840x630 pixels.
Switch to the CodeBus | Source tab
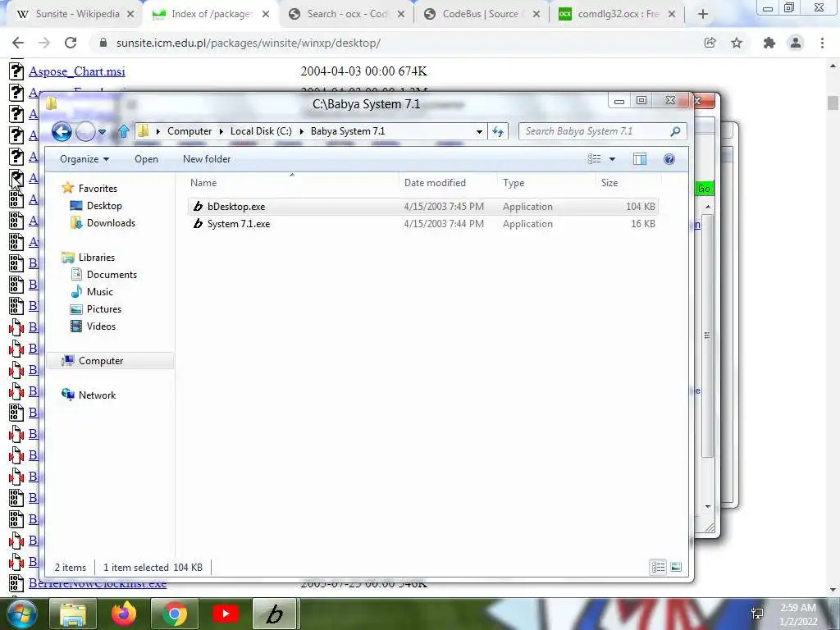tap(482, 15)
